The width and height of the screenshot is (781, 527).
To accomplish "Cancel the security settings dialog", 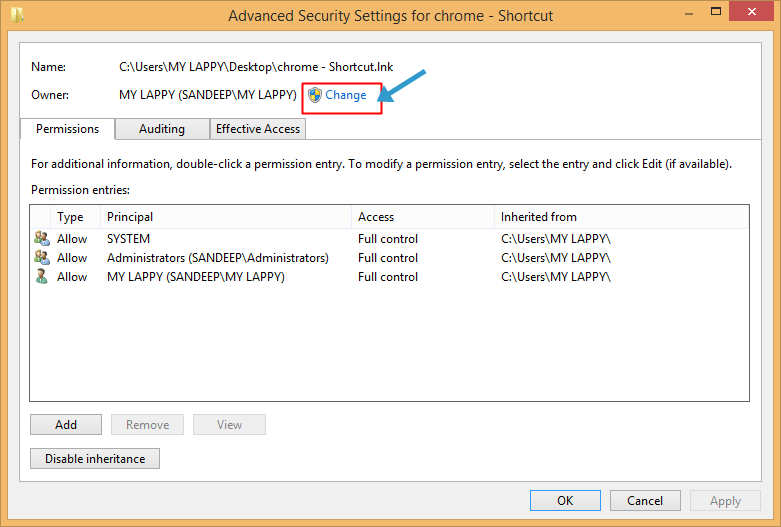I will tap(645, 501).
